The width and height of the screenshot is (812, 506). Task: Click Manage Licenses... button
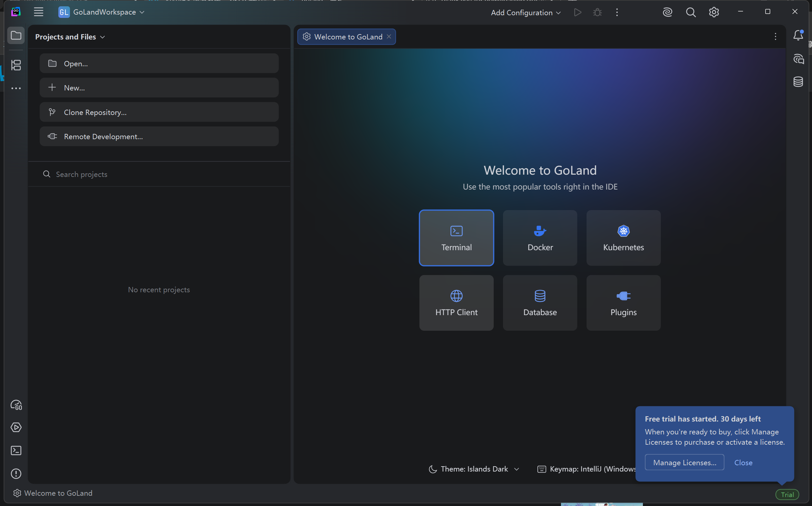(x=684, y=462)
